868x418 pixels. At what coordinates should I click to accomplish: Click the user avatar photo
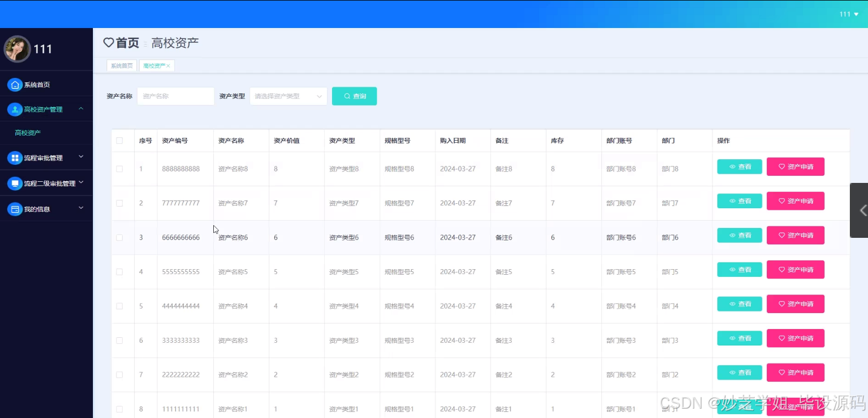[x=17, y=49]
